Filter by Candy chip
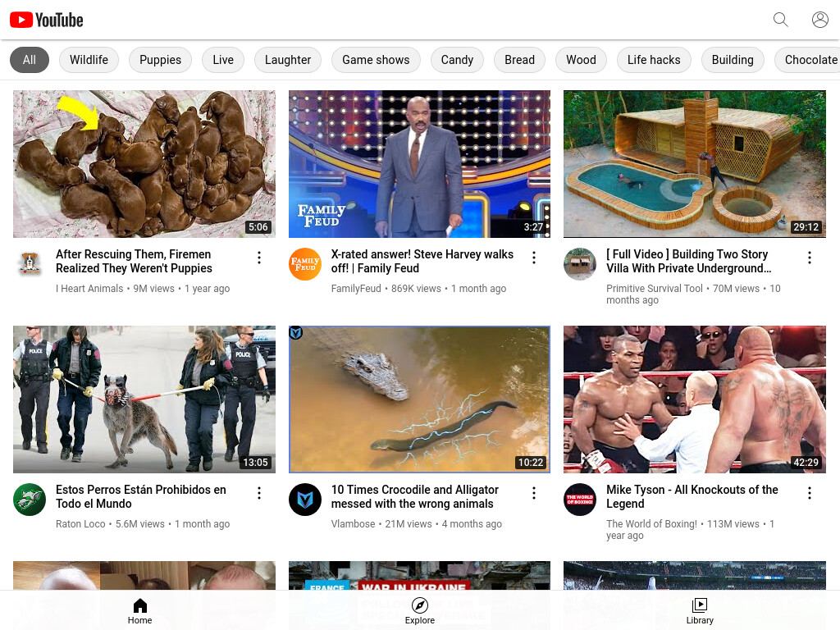The width and height of the screenshot is (840, 630). point(457,60)
